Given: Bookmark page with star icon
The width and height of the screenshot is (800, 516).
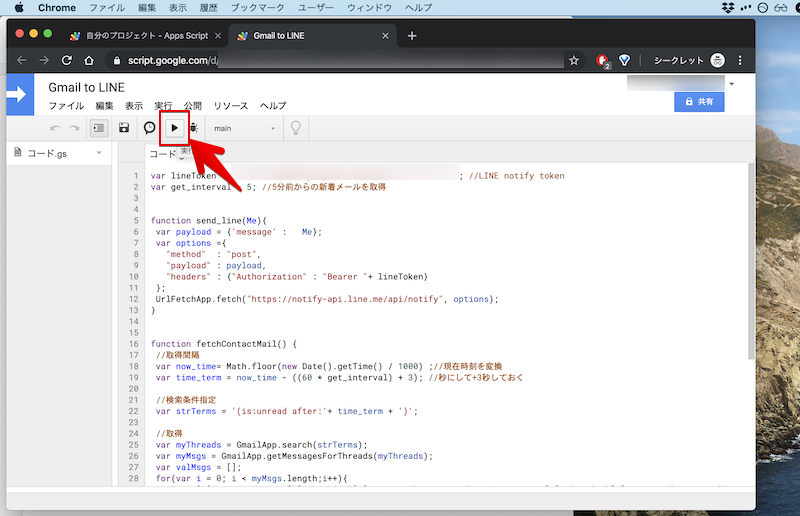Looking at the screenshot, I should (574, 60).
